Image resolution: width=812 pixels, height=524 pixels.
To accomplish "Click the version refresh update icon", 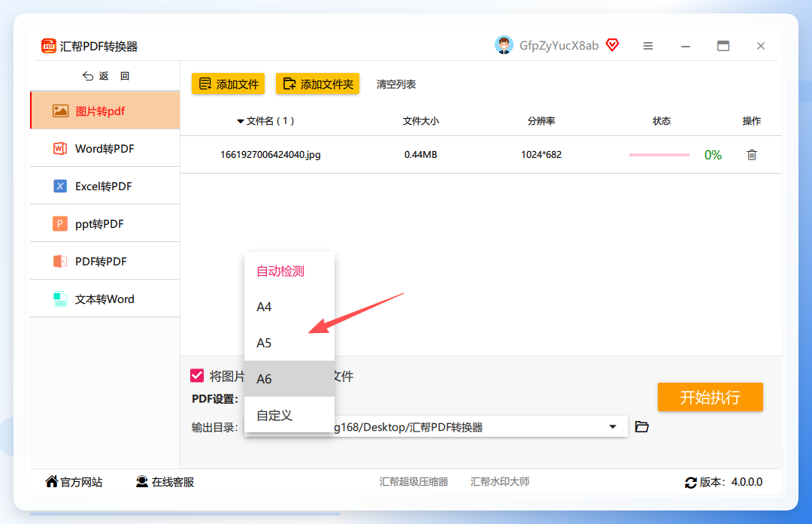I will click(x=690, y=483).
